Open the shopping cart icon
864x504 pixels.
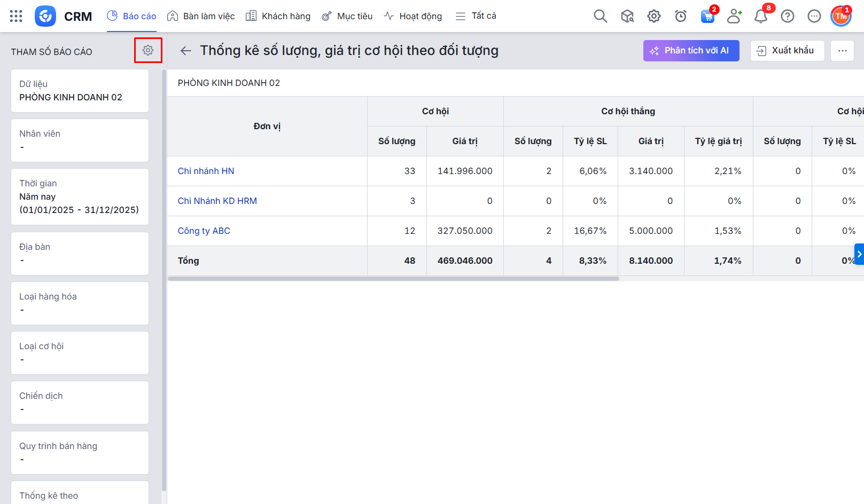point(707,16)
